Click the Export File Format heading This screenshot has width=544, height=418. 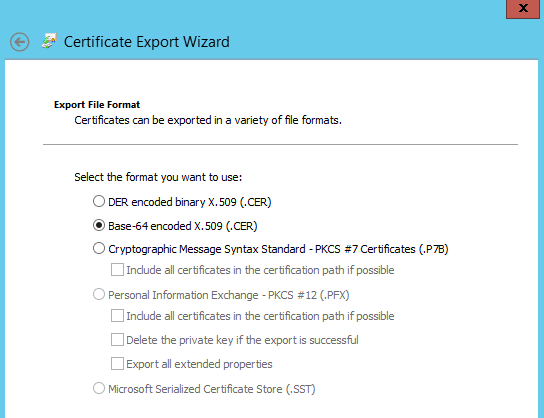97,105
